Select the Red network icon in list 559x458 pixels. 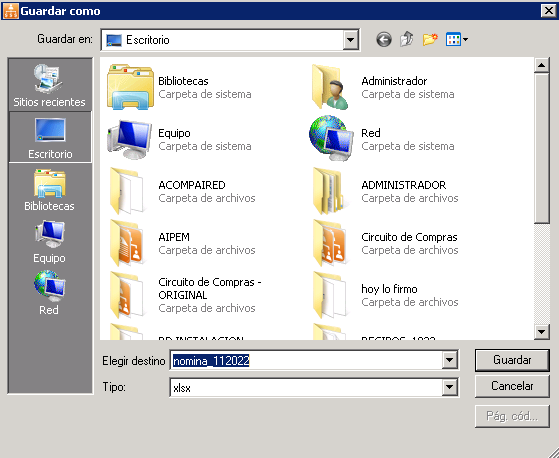332,138
